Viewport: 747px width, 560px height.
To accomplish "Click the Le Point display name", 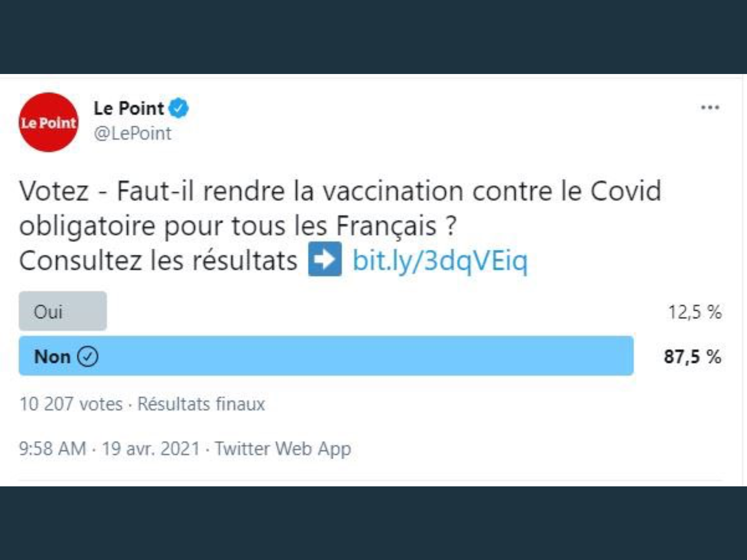I will click(129, 108).
